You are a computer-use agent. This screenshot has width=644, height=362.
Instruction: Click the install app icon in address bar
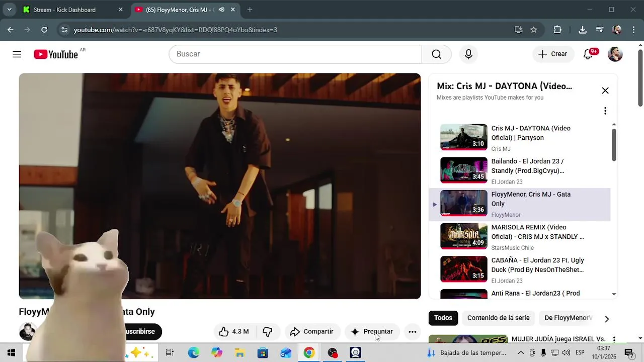click(519, 30)
